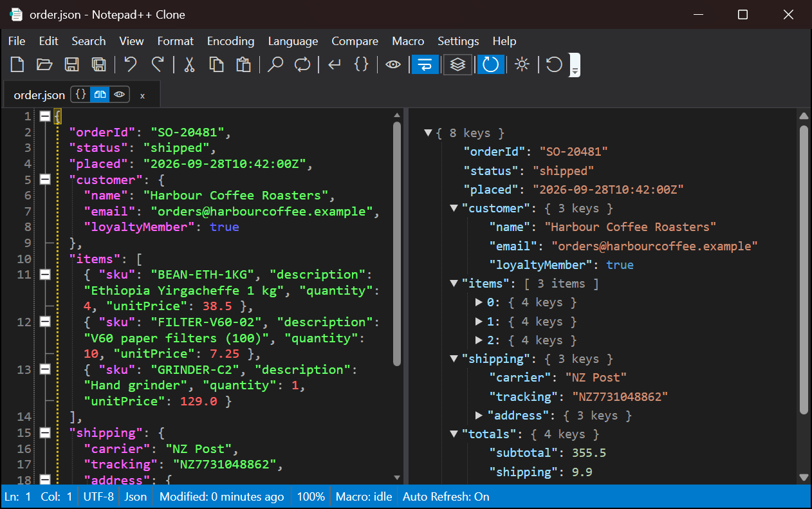The image size is (812, 509).
Task: Open the Format menu
Action: tap(176, 41)
